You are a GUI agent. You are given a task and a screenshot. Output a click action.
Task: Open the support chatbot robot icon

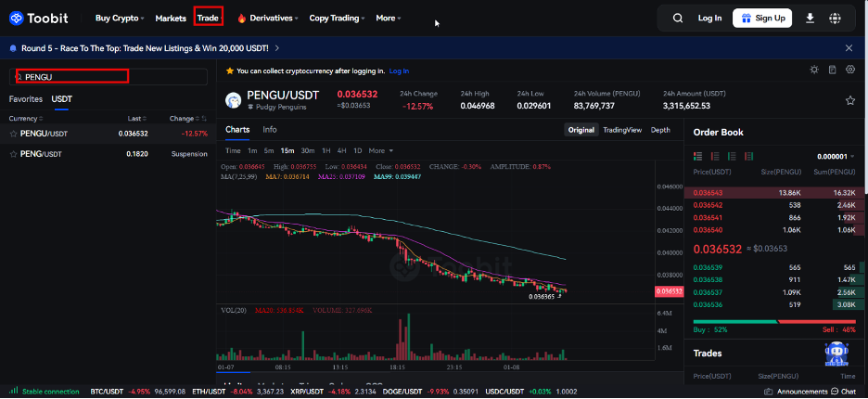tap(837, 354)
